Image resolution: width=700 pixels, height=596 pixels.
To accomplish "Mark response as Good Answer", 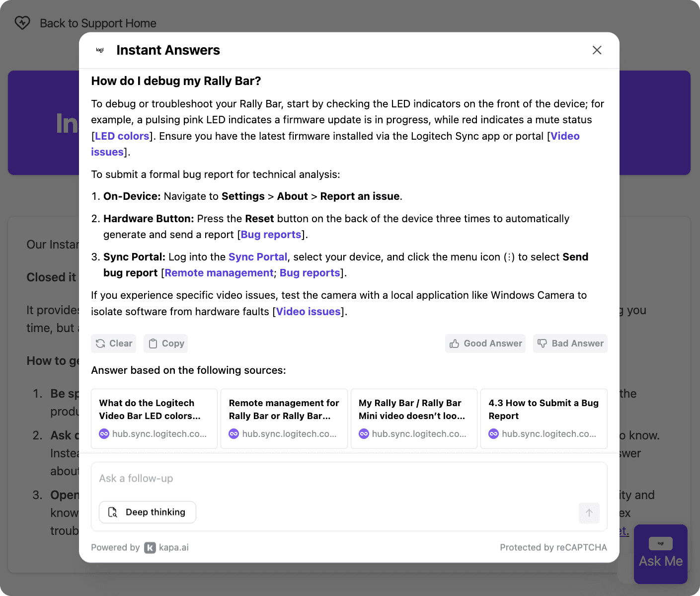I will [x=485, y=343].
